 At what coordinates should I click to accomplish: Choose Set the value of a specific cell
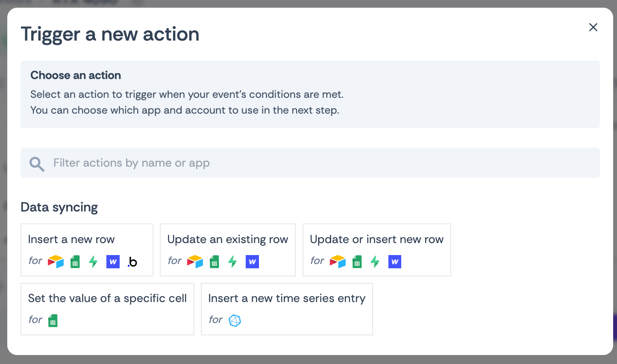pyautogui.click(x=107, y=298)
